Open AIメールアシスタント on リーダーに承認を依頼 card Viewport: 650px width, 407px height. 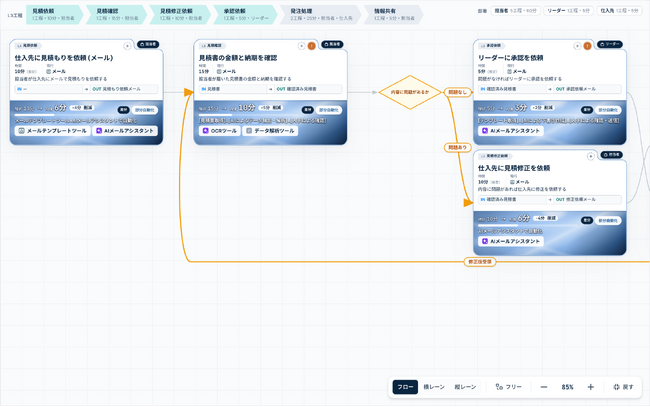click(x=511, y=131)
